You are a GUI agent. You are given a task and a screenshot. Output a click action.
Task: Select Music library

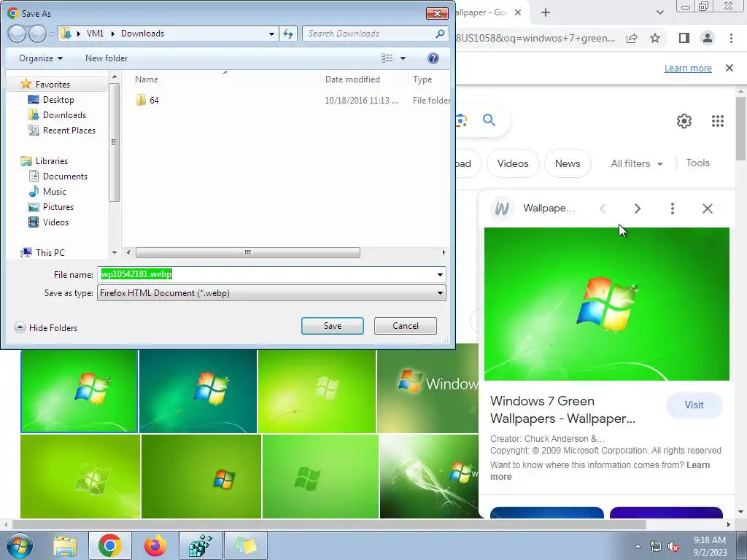[x=54, y=192]
